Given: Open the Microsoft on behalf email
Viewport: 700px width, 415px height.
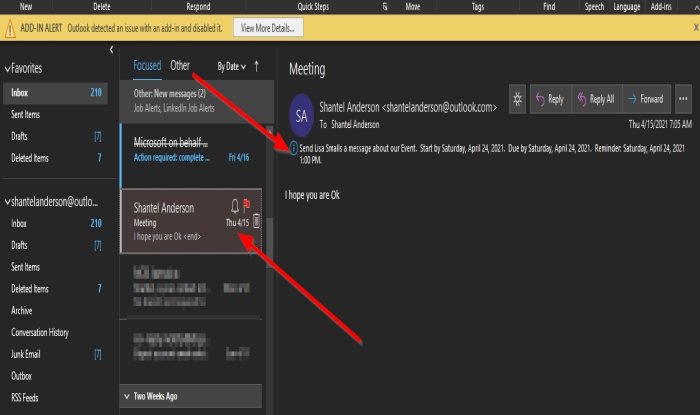Looking at the screenshot, I should pyautogui.click(x=193, y=154).
